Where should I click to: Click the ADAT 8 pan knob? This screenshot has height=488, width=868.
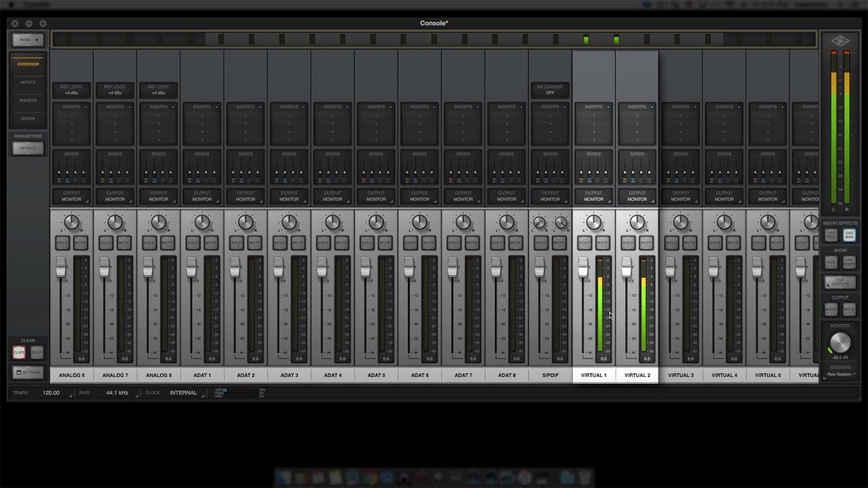507,222
